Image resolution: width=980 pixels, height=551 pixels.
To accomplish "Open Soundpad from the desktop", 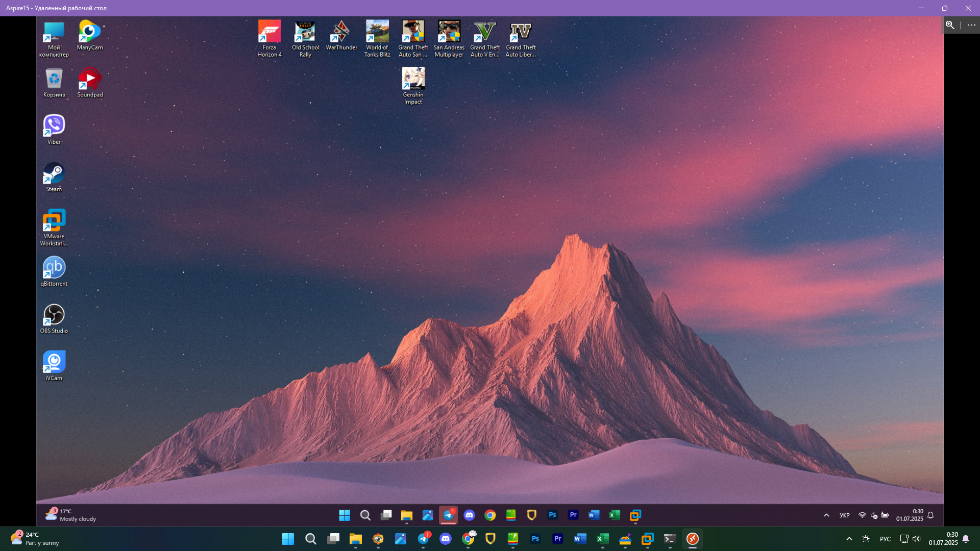I will pyautogui.click(x=90, y=82).
